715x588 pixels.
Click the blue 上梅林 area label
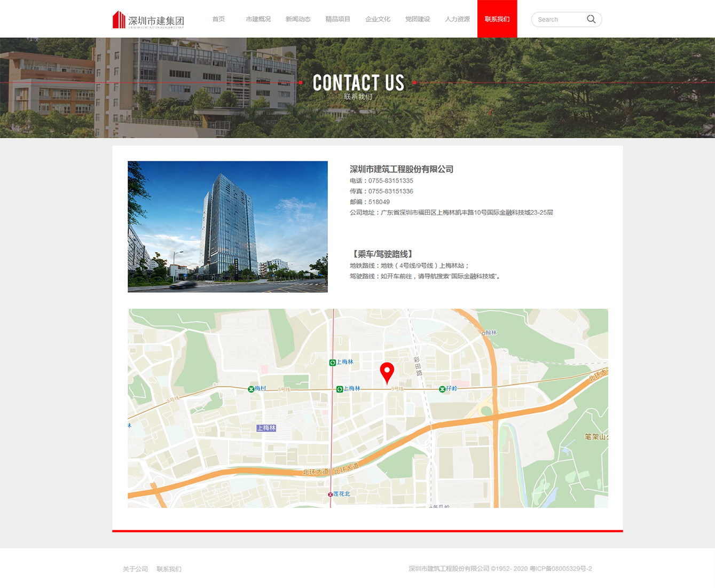[x=266, y=428]
